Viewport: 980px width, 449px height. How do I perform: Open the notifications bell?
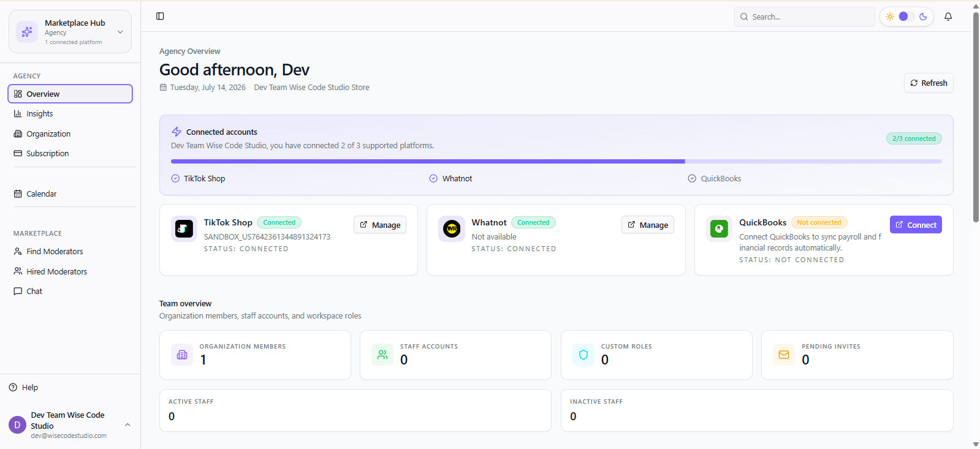click(x=948, y=17)
